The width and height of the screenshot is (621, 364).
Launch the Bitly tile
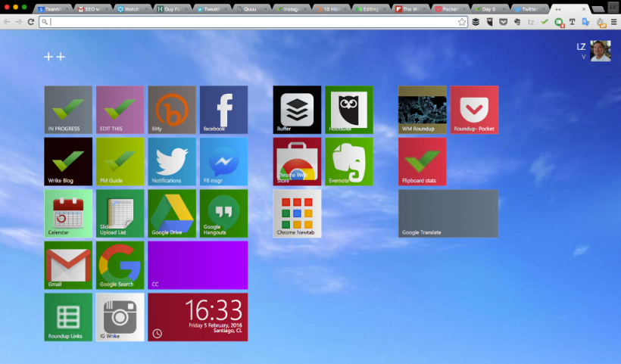(172, 110)
